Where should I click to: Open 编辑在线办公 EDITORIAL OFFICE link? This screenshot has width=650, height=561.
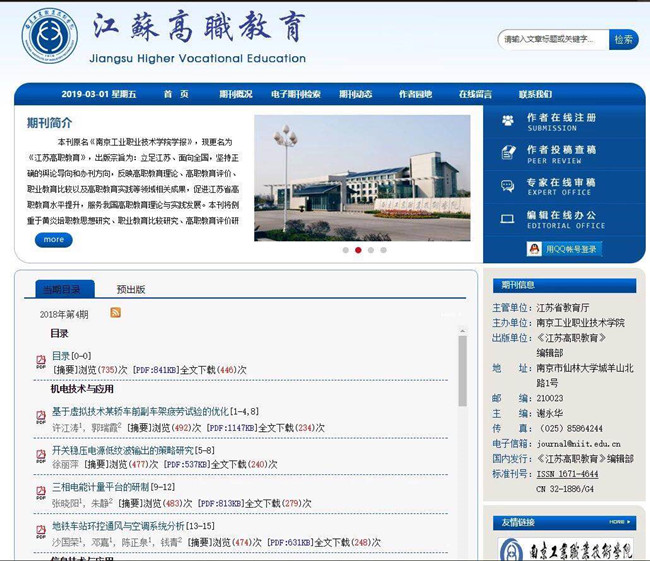coord(566,220)
